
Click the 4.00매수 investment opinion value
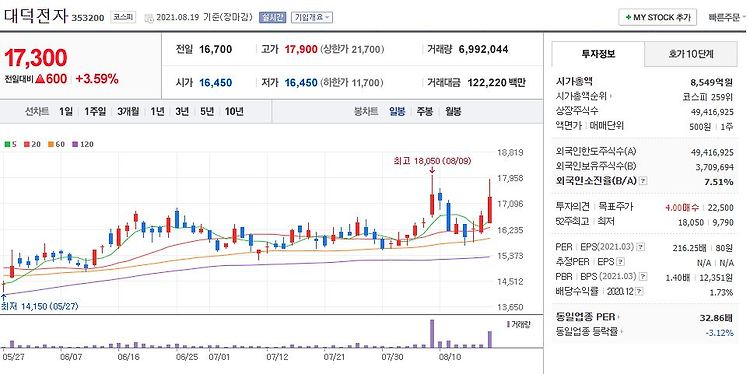tap(681, 207)
